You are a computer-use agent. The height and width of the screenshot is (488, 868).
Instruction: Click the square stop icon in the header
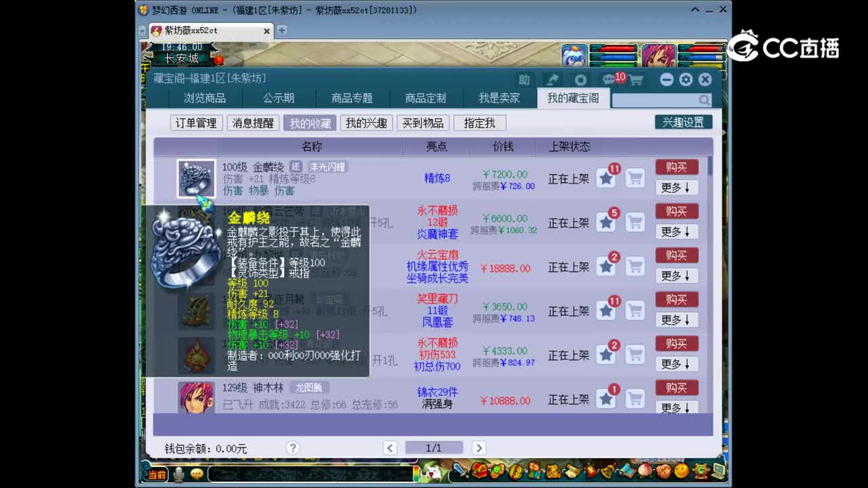tap(580, 80)
